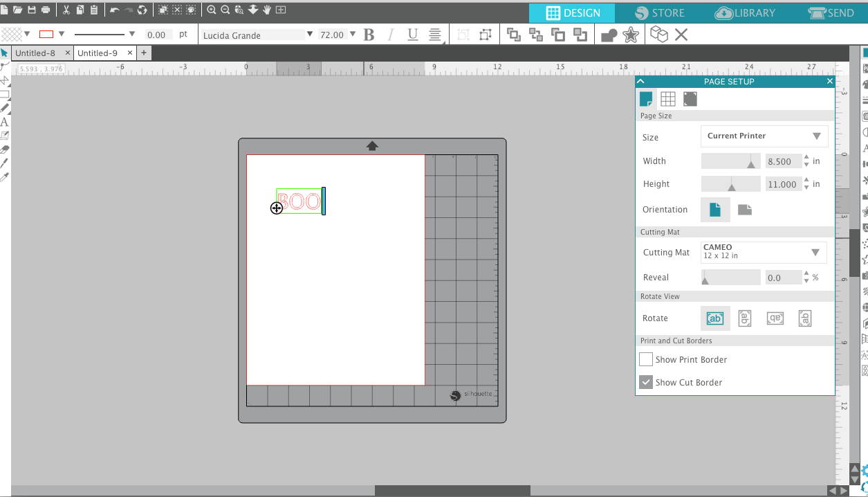
Task: Pick the Draw a Rectangle tool
Action: [4, 94]
